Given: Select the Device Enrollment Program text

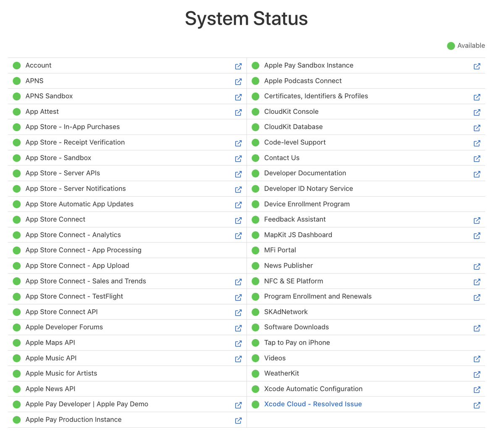Looking at the screenshot, I should click(307, 204).
